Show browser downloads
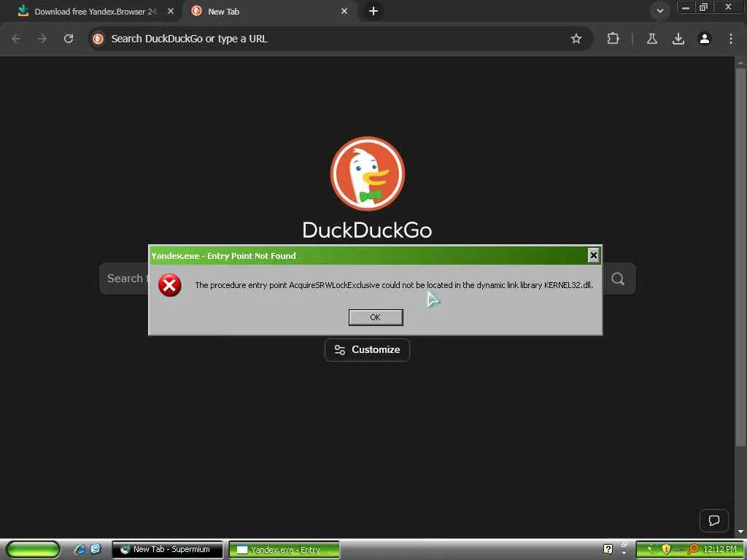747x560 pixels. pyautogui.click(x=678, y=39)
